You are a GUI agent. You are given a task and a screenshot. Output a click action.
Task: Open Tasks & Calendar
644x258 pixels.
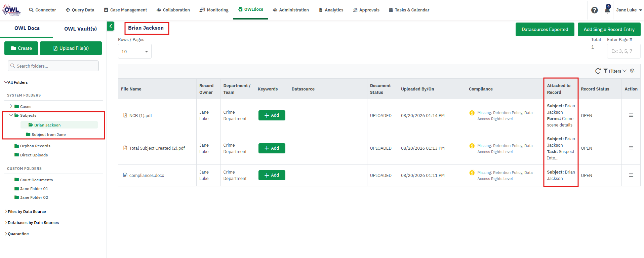[409, 10]
